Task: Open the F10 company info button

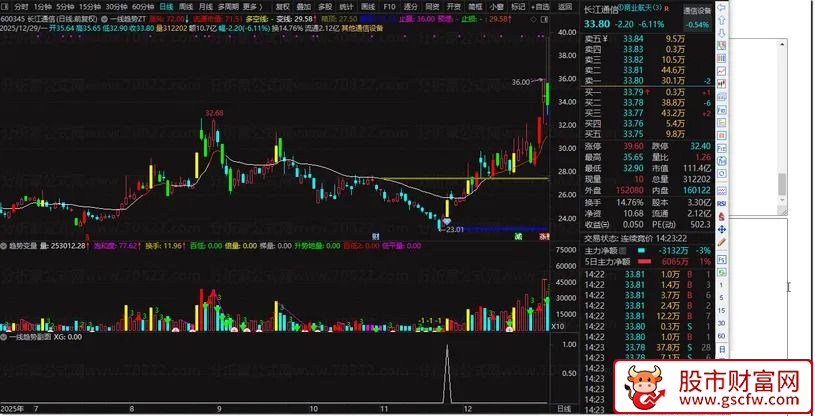Action: pyautogui.click(x=389, y=7)
